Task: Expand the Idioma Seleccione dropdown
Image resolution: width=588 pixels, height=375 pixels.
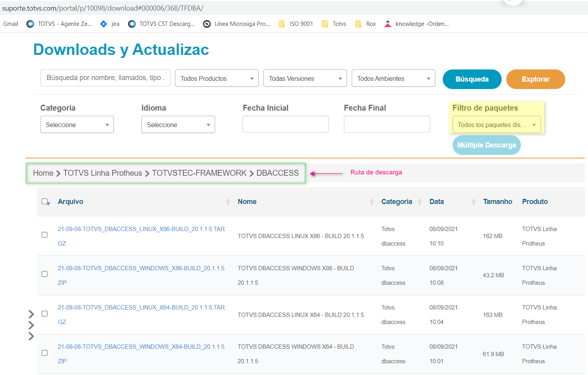Action: [178, 125]
